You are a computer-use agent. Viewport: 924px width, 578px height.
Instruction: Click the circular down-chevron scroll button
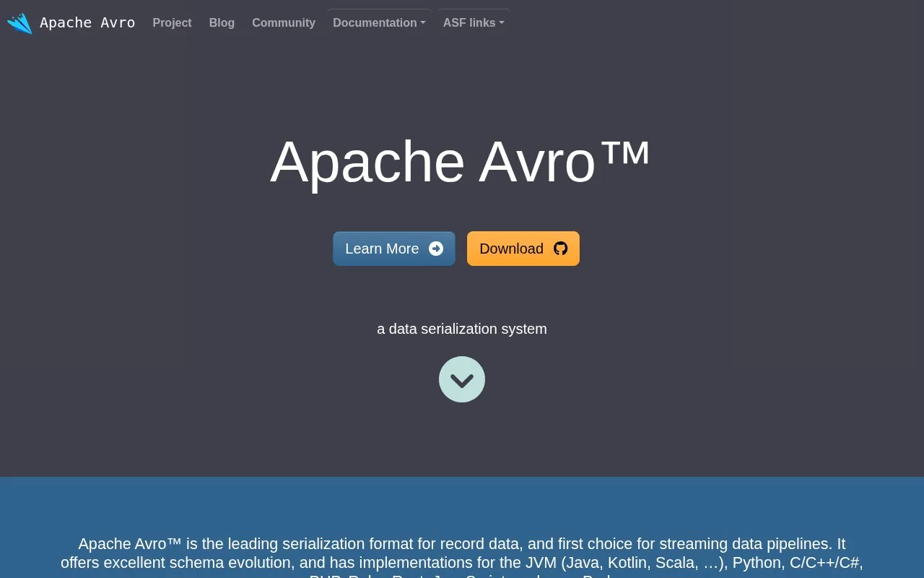point(462,379)
